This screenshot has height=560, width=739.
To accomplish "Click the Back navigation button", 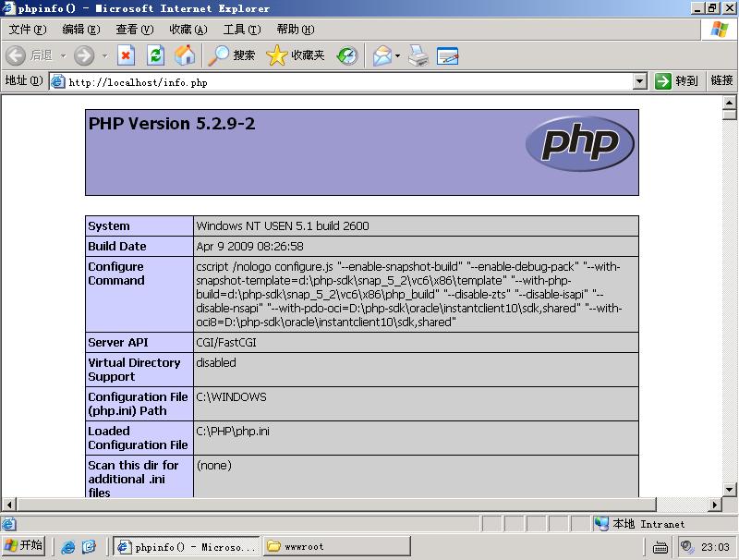I will coord(30,55).
